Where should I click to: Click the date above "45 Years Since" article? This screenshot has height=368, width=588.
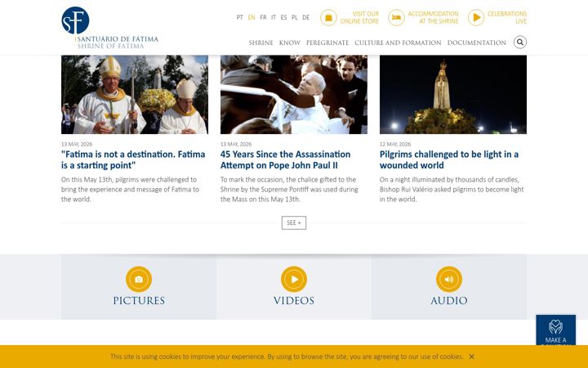click(x=236, y=144)
